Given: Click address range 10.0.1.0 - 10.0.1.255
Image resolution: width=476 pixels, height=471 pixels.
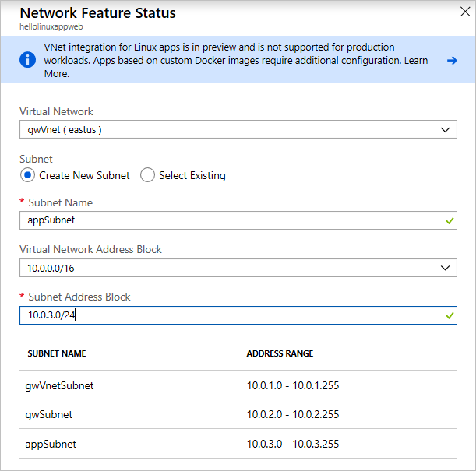Looking at the screenshot, I should click(293, 385).
